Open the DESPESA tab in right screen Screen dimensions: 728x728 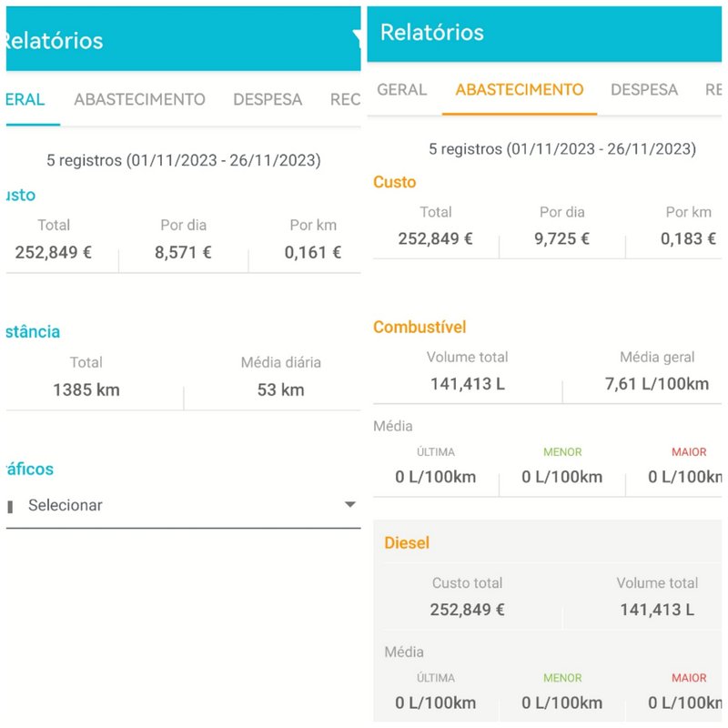click(x=644, y=89)
